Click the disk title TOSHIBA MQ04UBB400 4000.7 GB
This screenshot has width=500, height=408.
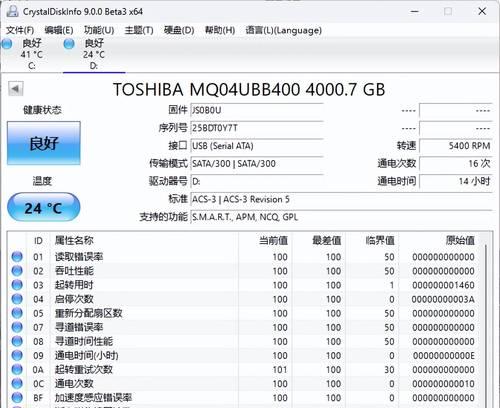tap(249, 89)
